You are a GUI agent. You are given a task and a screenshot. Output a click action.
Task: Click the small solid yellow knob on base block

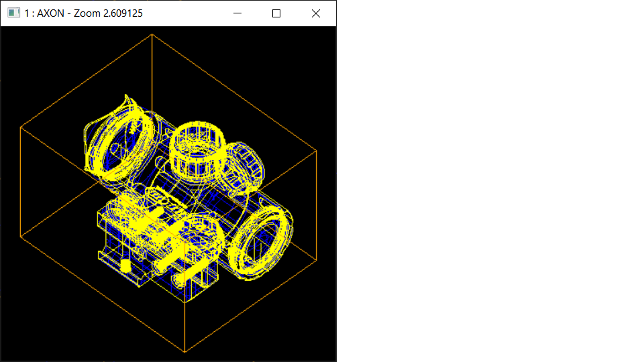(125, 266)
